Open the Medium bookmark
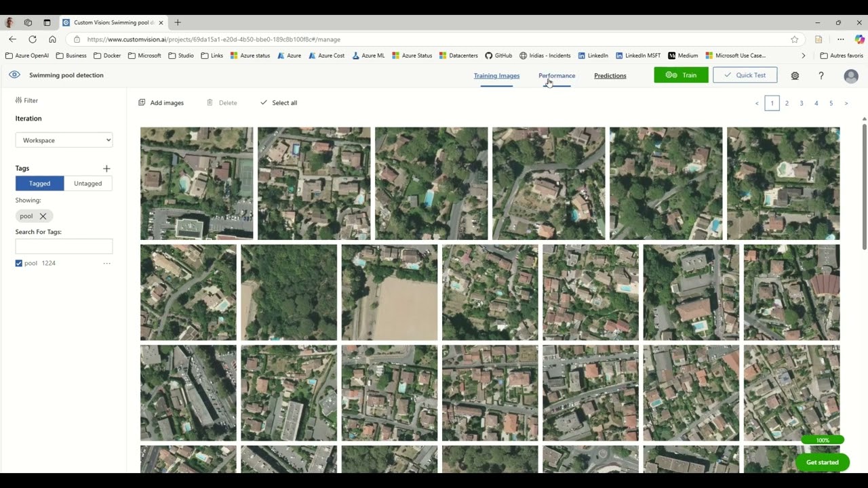The image size is (868, 488). (x=683, y=56)
